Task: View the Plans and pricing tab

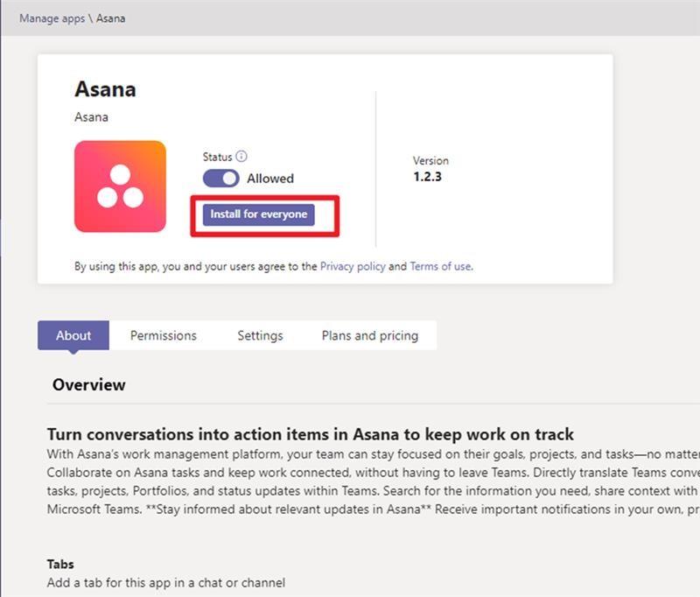Action: tap(369, 335)
